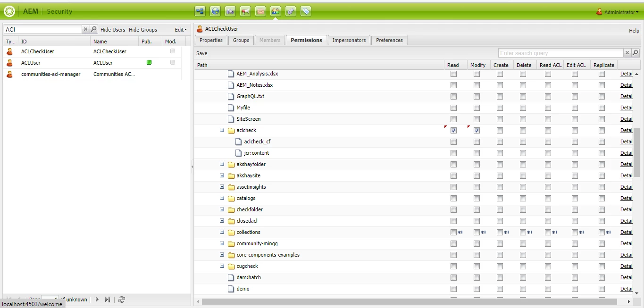Switch to the Properties tab
The width and height of the screenshot is (644, 308).
point(211,40)
